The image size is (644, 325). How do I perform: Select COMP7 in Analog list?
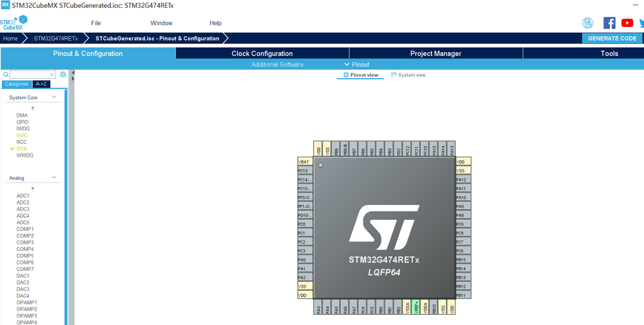tap(25, 269)
